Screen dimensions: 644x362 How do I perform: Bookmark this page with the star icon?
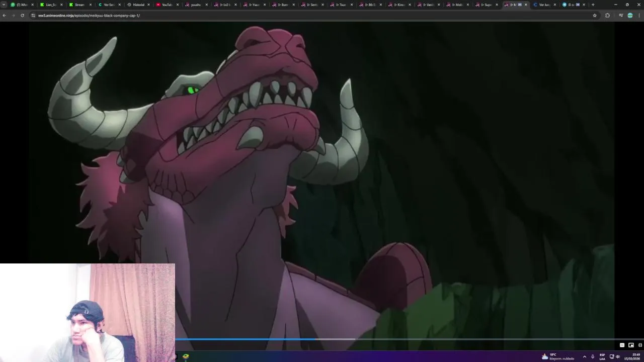pos(595,16)
